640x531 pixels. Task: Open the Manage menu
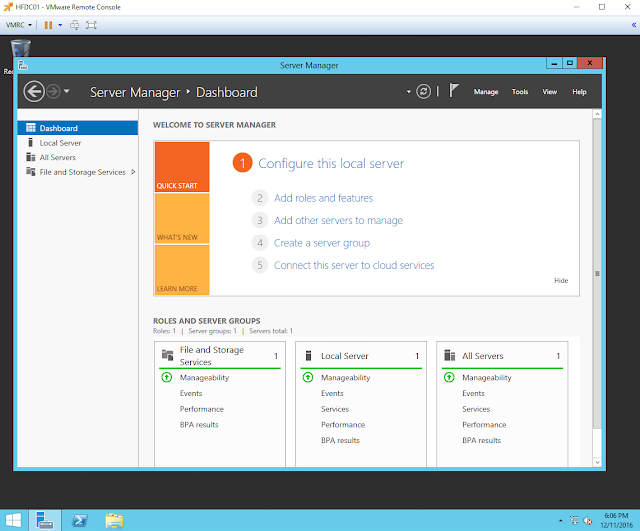[486, 92]
